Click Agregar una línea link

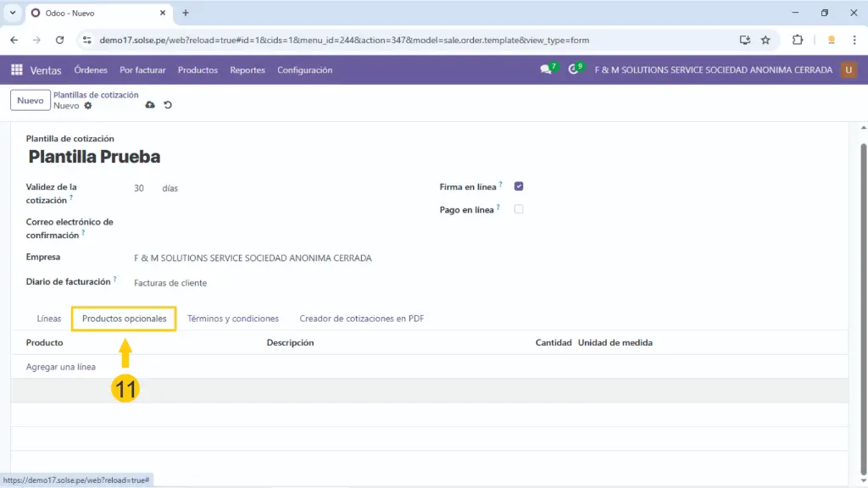tap(61, 367)
